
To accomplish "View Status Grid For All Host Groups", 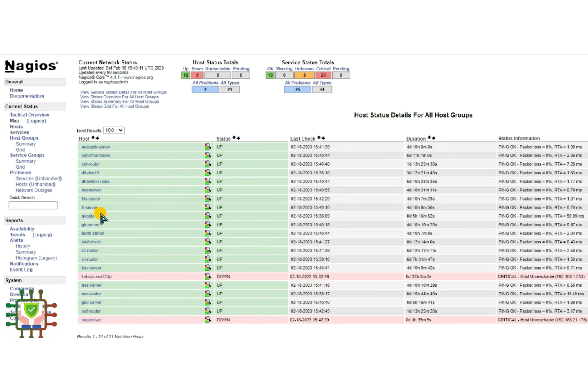I will 115,106.
